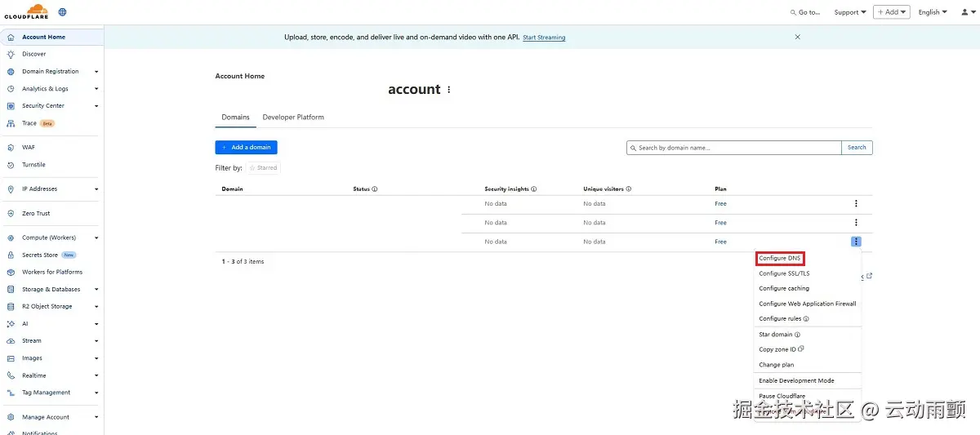The width and height of the screenshot is (980, 435).
Task: Expand Security Center sidebar section
Action: coord(96,106)
